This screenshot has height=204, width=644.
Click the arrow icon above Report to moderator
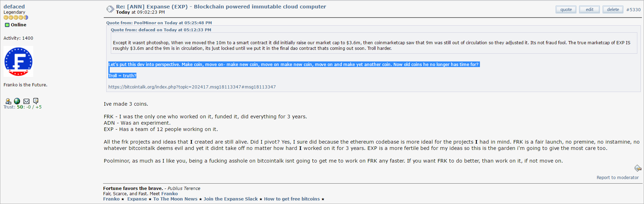[638, 169]
